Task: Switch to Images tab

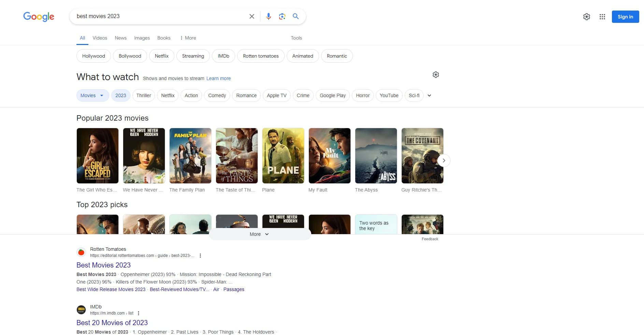Action: (x=142, y=38)
